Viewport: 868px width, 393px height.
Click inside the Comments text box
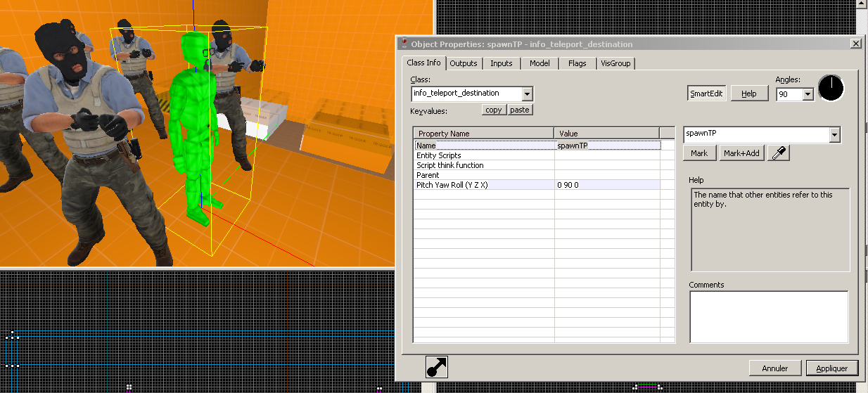tap(769, 316)
